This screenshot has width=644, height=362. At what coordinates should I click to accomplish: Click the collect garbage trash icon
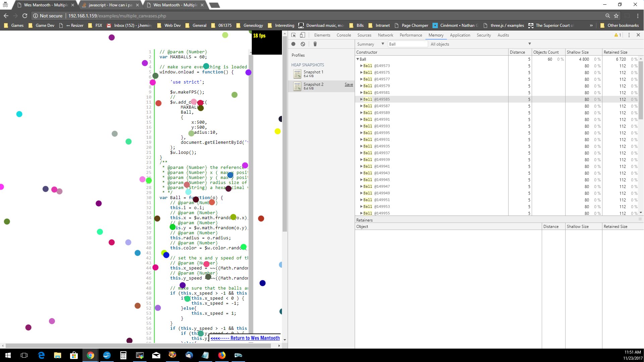pos(315,44)
